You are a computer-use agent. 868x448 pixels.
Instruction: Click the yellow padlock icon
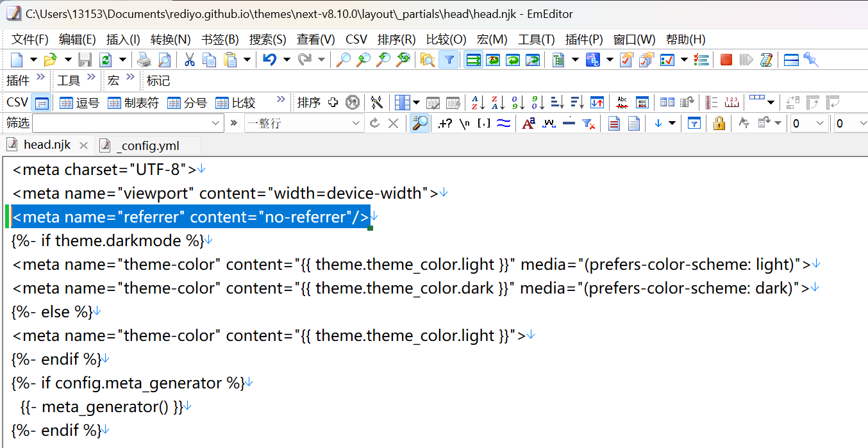click(x=719, y=123)
